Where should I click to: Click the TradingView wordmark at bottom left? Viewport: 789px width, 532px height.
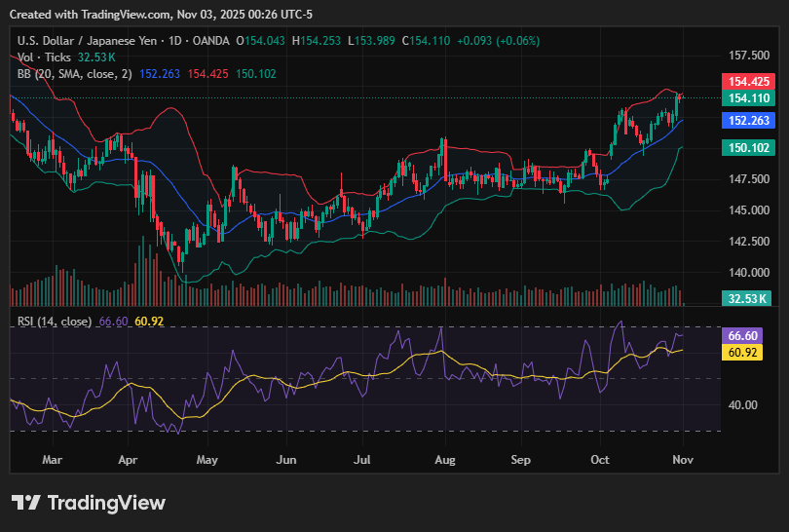(x=106, y=503)
